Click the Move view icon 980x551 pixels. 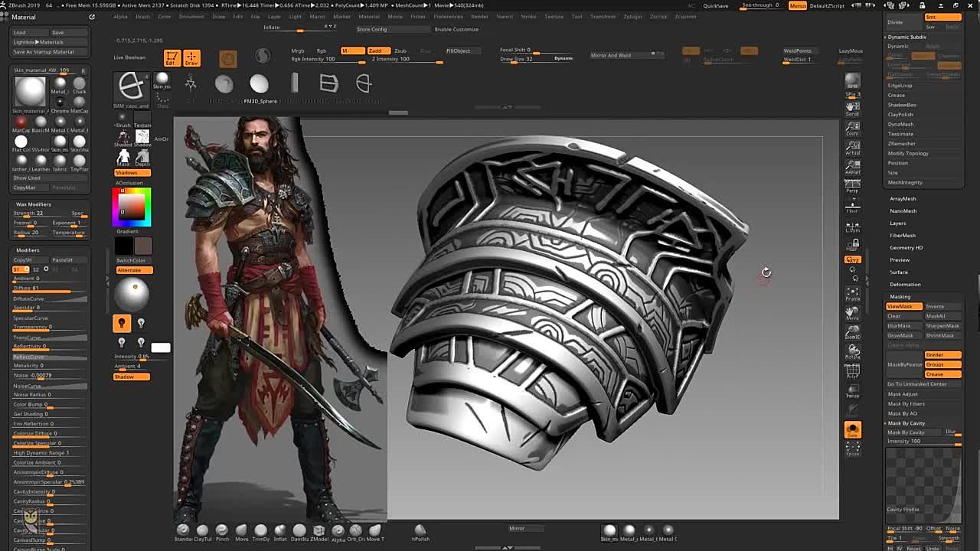click(852, 314)
